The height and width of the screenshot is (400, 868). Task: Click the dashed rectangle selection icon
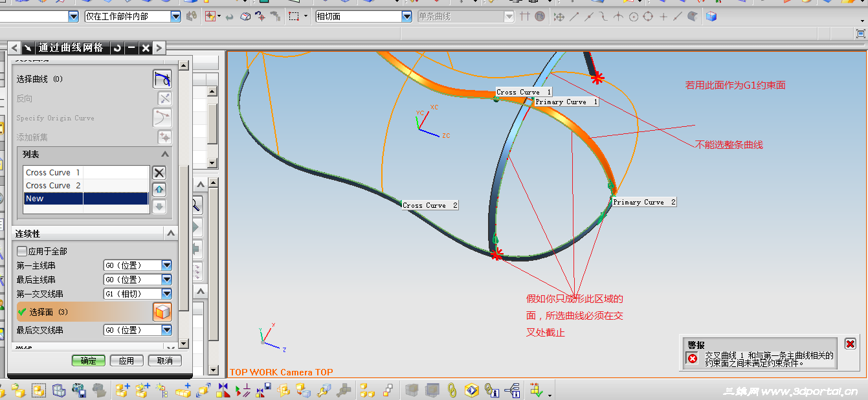294,17
